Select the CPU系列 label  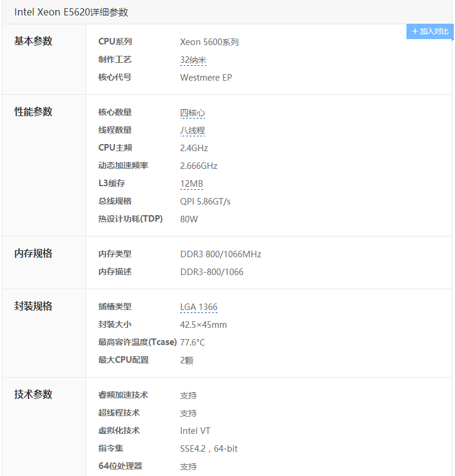[x=115, y=41]
